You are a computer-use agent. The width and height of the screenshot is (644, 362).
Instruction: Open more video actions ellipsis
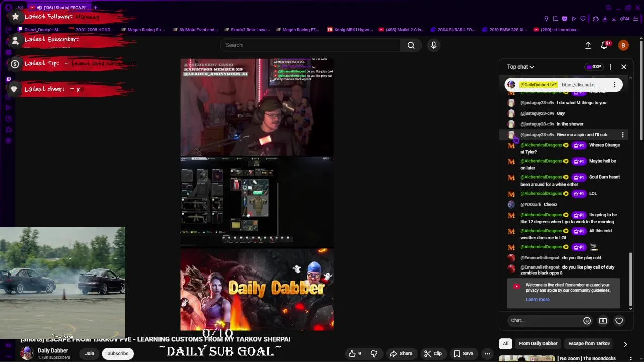[x=487, y=354]
